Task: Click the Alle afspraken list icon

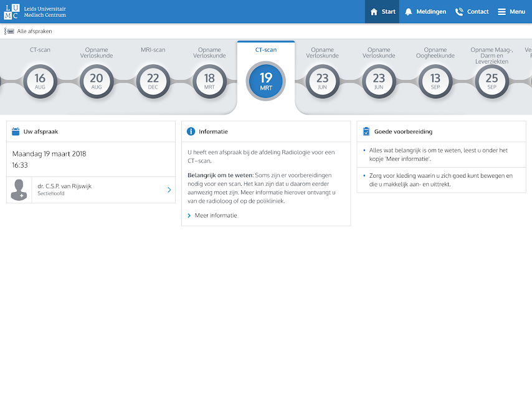Action: click(9, 31)
